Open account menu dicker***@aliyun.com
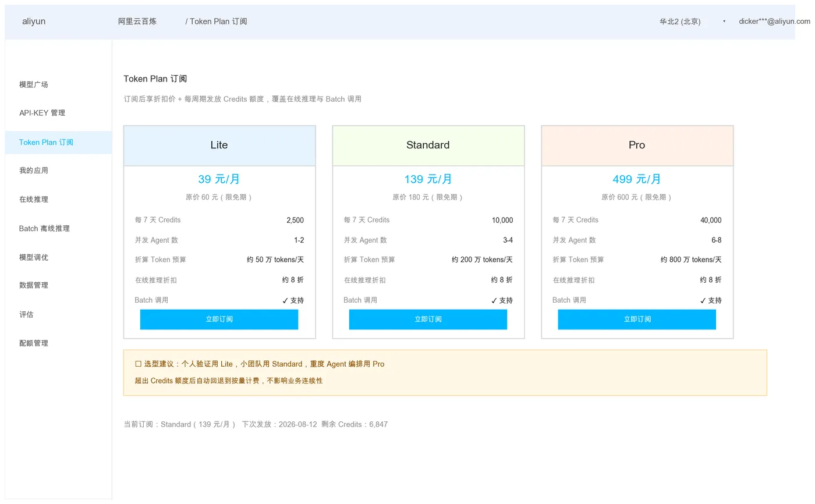815x504 pixels. click(x=774, y=22)
